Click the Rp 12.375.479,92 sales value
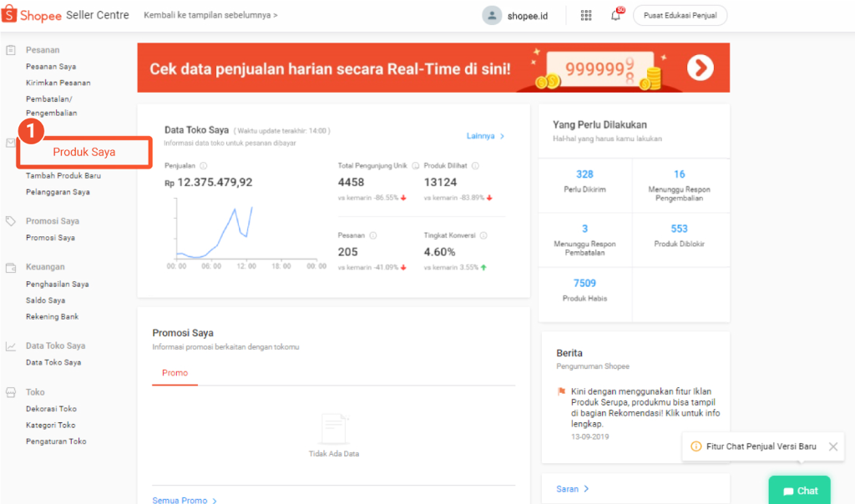 click(x=208, y=183)
